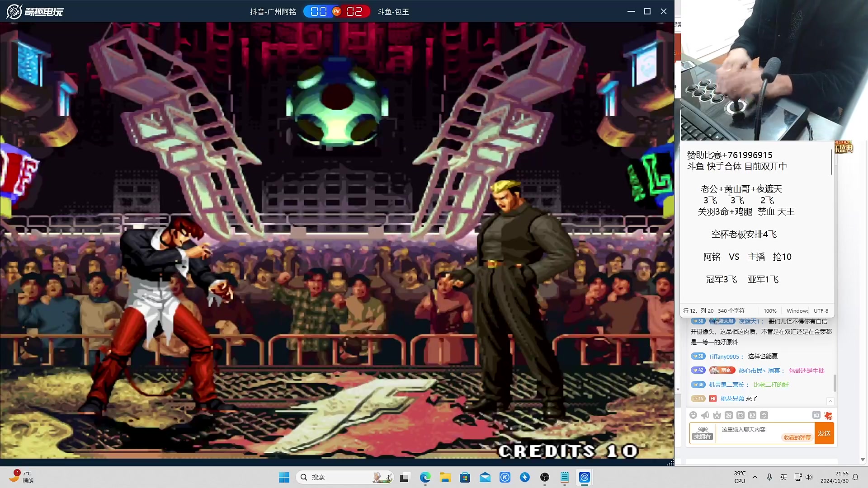Viewport: 868px width, 488px height.
Task: Click the PK badge in the scoreboard
Action: click(336, 11)
